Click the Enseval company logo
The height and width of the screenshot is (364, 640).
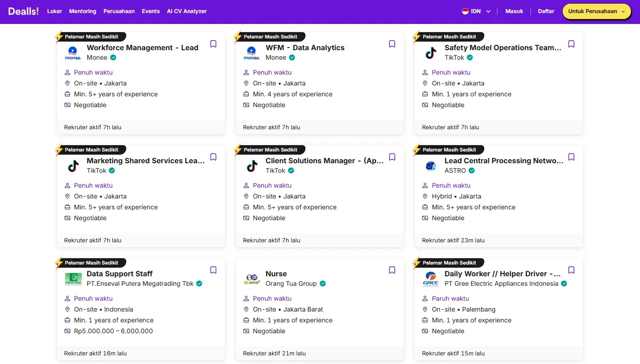[x=73, y=279]
